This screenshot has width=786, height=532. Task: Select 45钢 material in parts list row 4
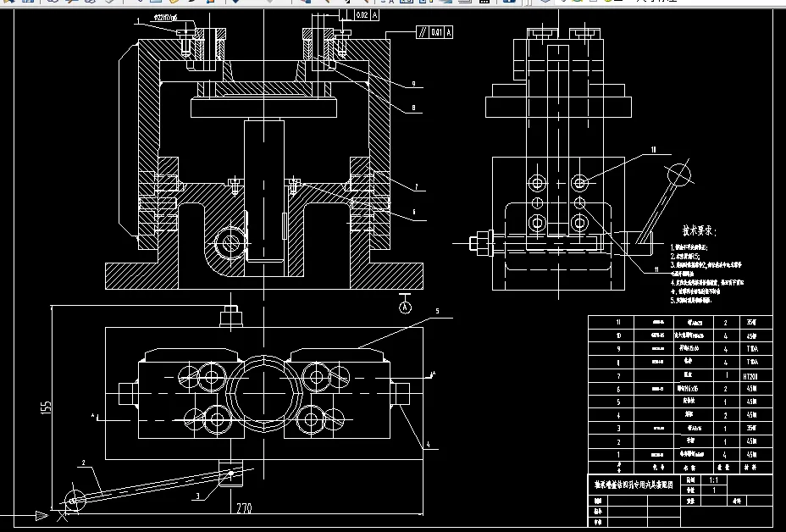(x=751, y=415)
